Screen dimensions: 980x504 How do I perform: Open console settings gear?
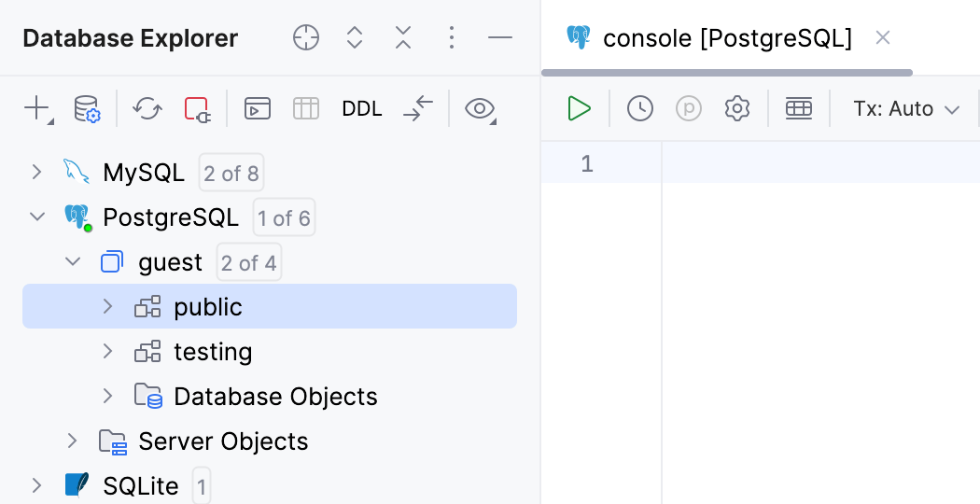point(737,108)
